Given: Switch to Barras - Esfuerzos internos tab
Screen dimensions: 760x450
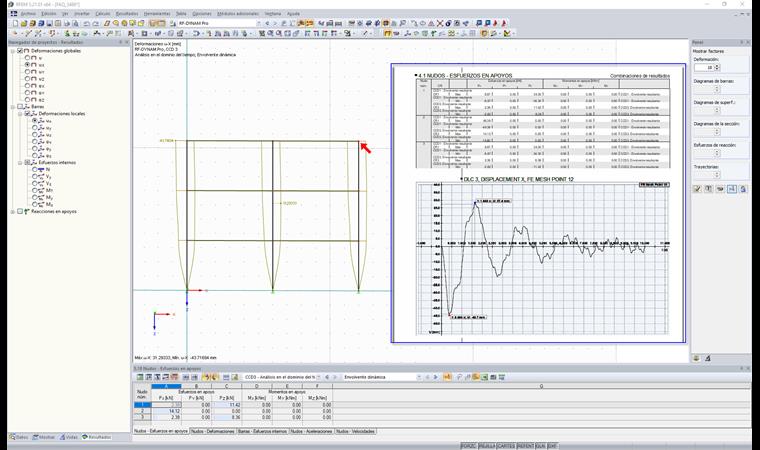Looking at the screenshot, I should (x=262, y=431).
